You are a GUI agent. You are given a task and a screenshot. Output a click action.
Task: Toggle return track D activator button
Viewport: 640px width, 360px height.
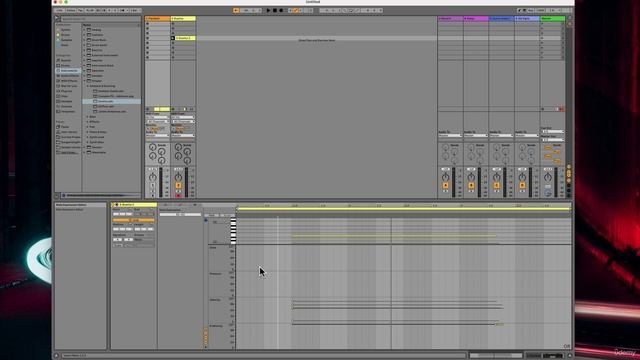(x=522, y=186)
